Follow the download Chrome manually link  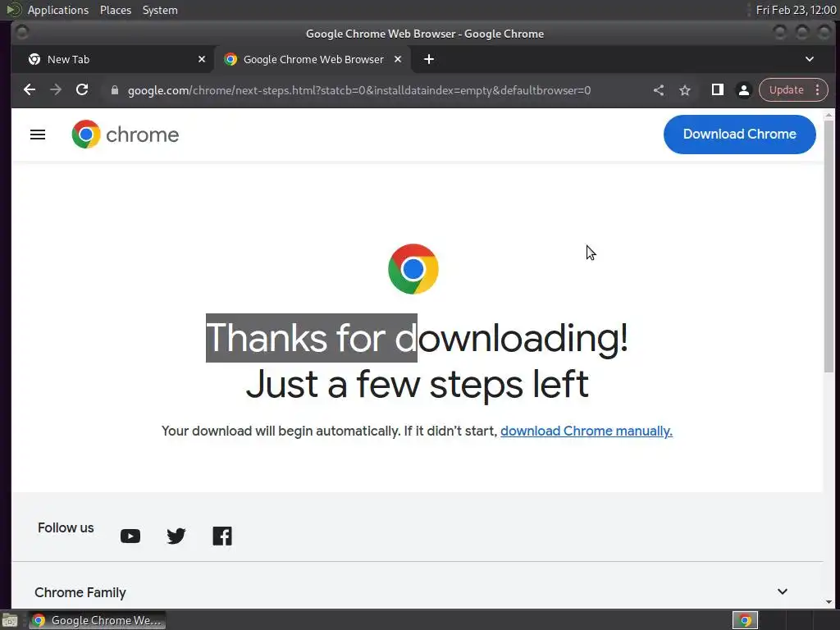coord(586,431)
